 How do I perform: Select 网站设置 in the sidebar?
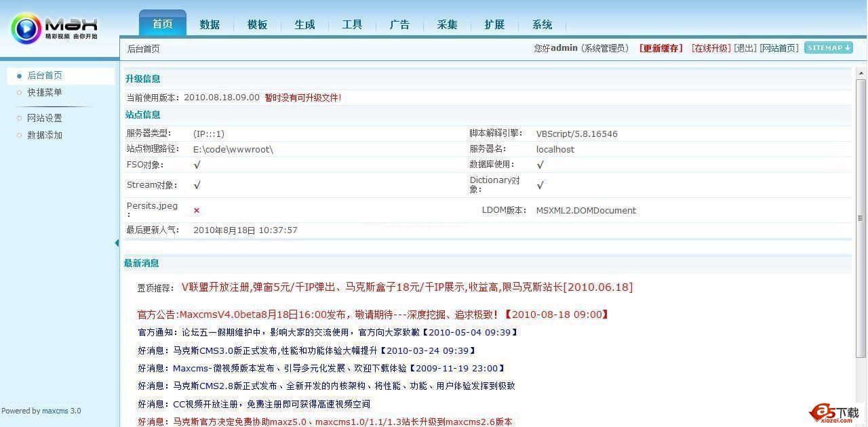click(x=45, y=117)
